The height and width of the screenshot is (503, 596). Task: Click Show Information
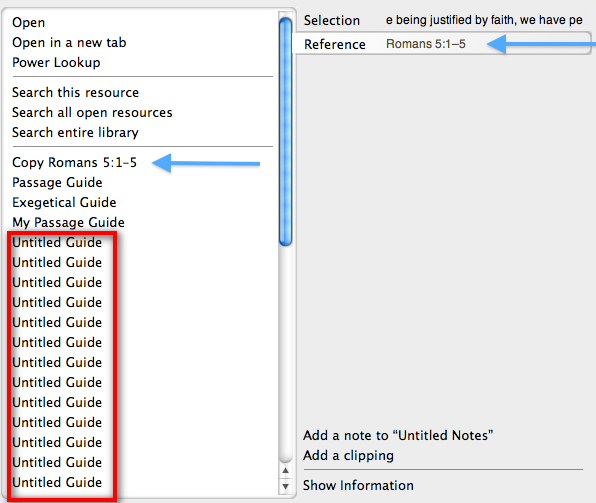[358, 486]
